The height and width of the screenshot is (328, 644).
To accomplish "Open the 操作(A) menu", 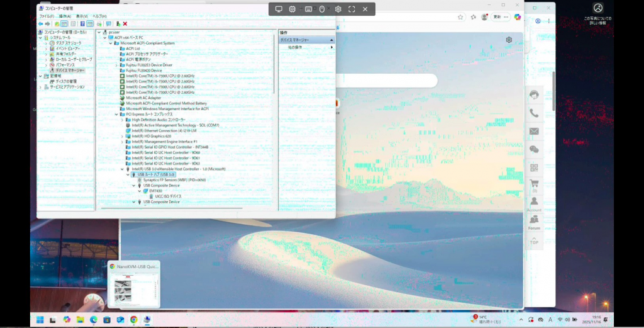I will click(x=65, y=16).
